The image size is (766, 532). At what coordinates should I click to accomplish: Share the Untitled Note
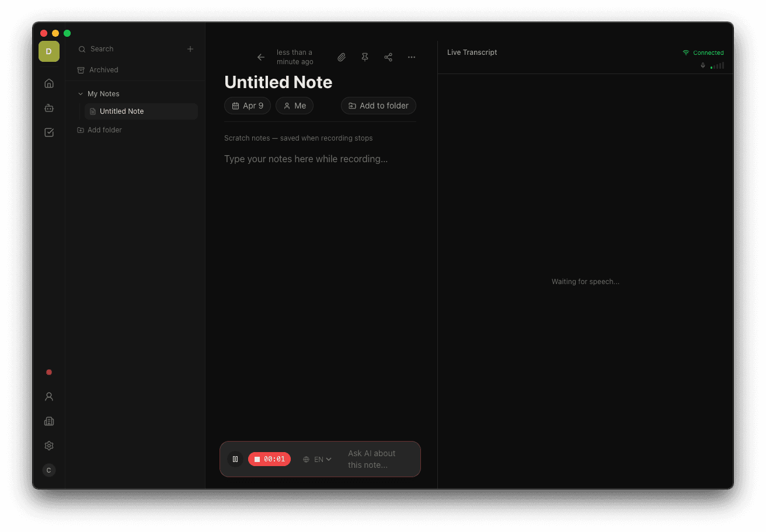[x=388, y=57]
